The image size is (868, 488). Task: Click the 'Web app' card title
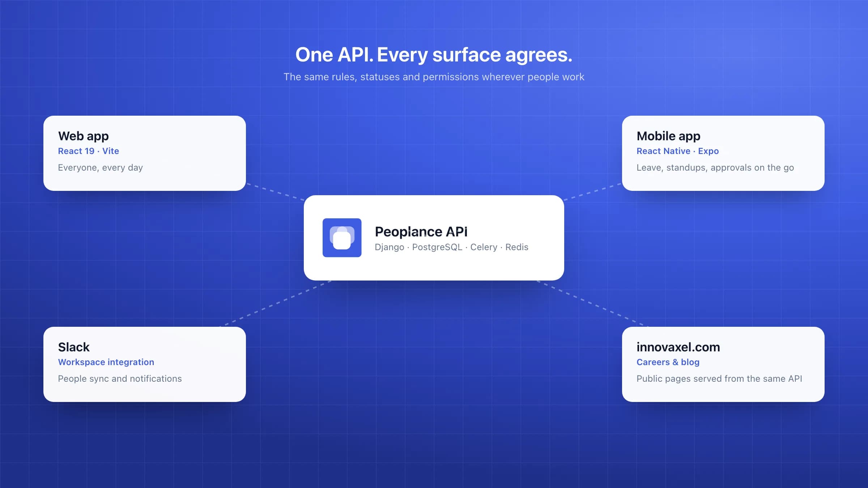[x=84, y=136]
